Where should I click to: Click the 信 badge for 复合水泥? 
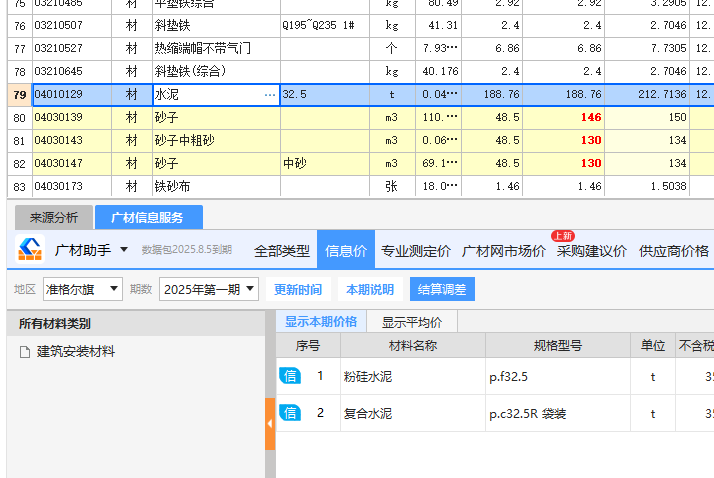point(290,413)
